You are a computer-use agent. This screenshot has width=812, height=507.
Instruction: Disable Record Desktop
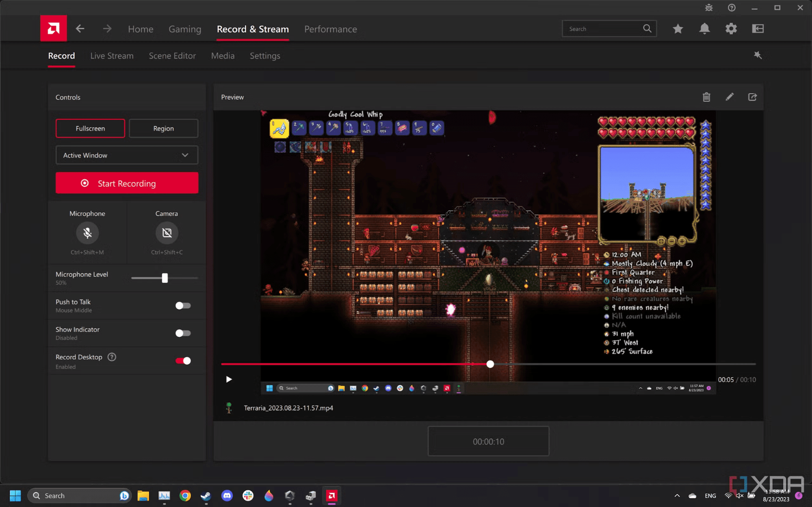(183, 360)
